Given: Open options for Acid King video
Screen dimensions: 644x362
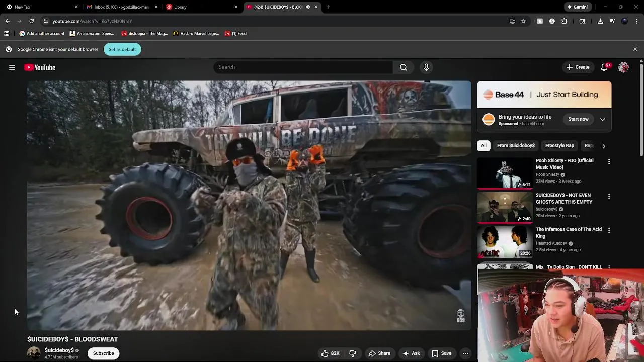Looking at the screenshot, I should (609, 230).
